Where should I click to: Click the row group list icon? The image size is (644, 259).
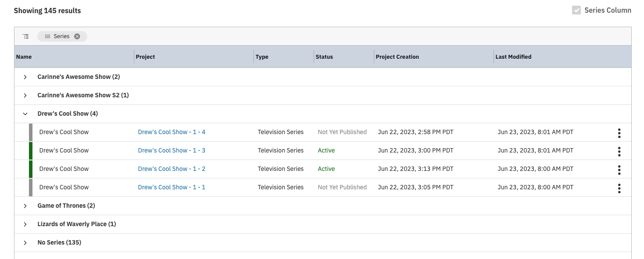tap(26, 36)
